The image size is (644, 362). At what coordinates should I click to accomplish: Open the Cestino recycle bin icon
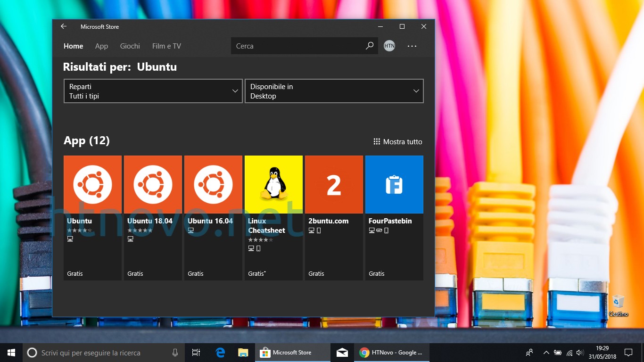pyautogui.click(x=618, y=305)
